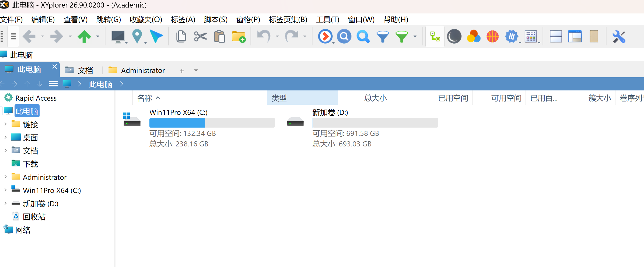This screenshot has width=644, height=267.
Task: Toggle Dark Mode moon icon
Action: [x=454, y=36]
